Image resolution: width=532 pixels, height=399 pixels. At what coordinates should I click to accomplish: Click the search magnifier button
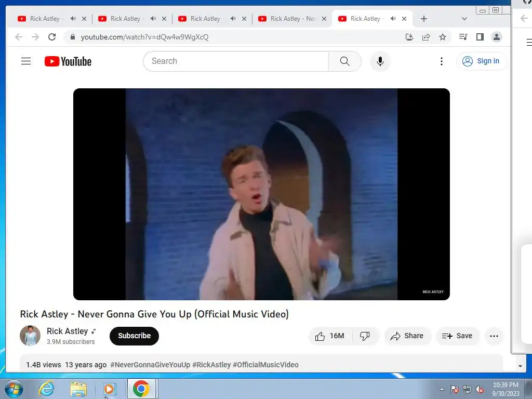(345, 61)
